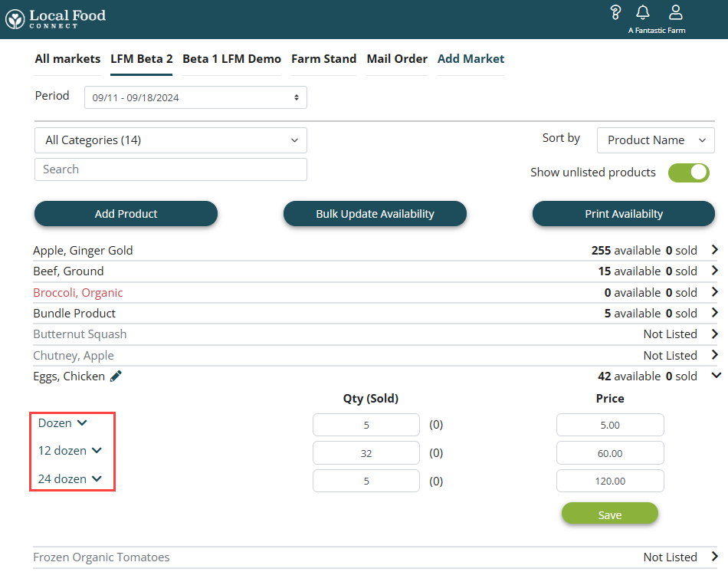Click the Local Food Connect logo

tap(55, 19)
